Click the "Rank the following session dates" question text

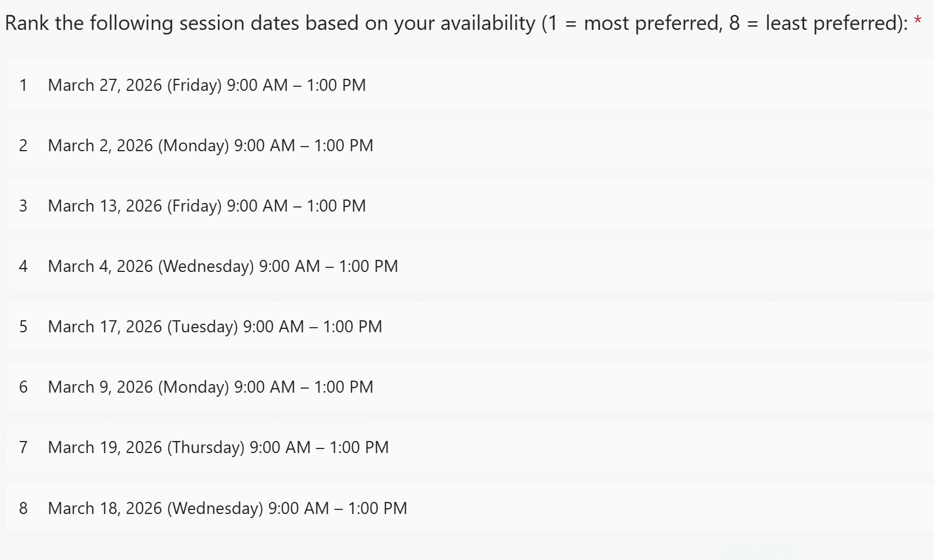(x=454, y=23)
